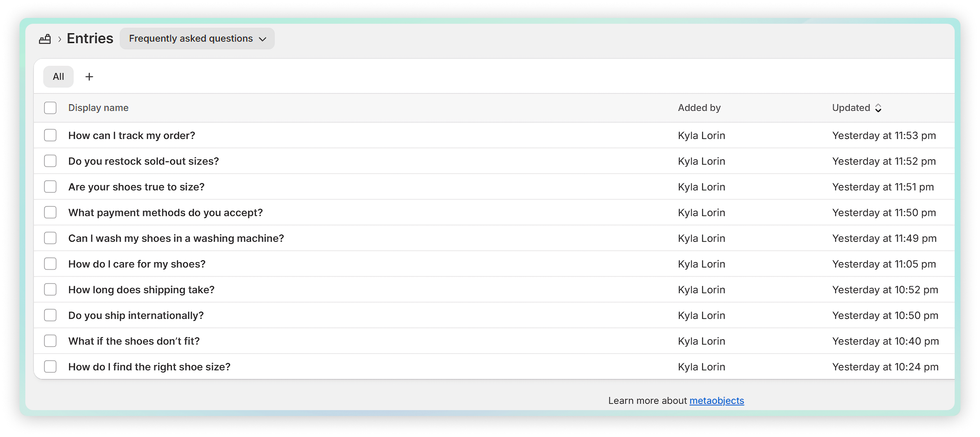
Task: Open entry 'What if the shoes don't fit?'
Action: tap(134, 341)
